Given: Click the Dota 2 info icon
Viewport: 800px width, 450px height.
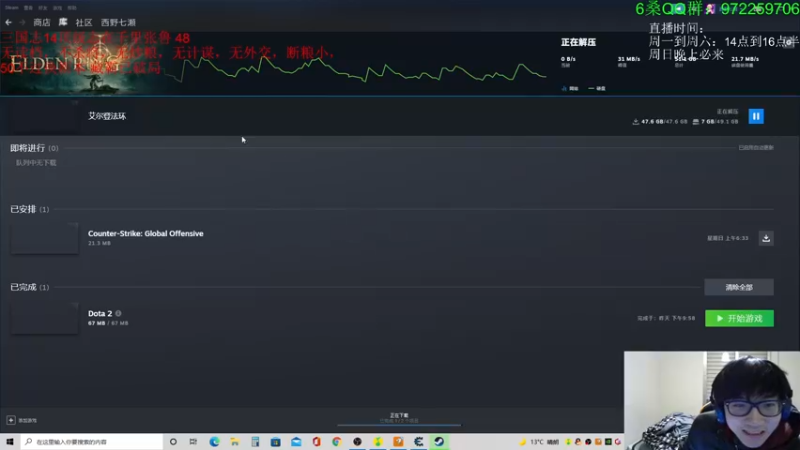Looking at the screenshot, I should [x=118, y=313].
